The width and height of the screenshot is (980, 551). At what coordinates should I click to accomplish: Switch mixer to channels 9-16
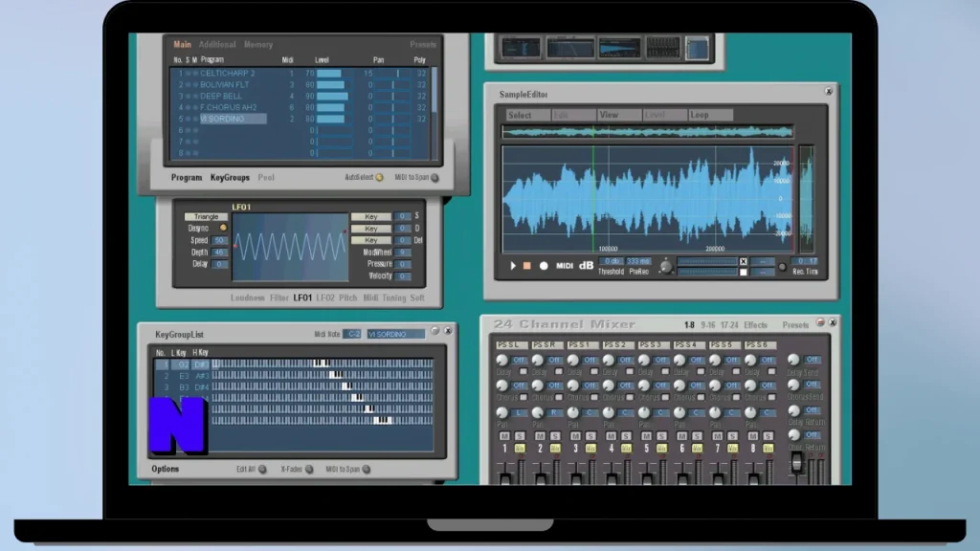pyautogui.click(x=708, y=325)
